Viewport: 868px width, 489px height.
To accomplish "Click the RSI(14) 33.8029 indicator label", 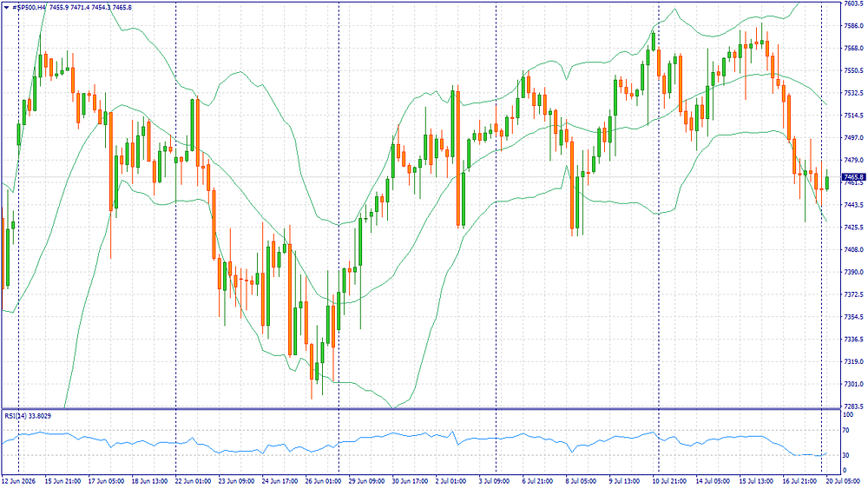I will 28,416.
